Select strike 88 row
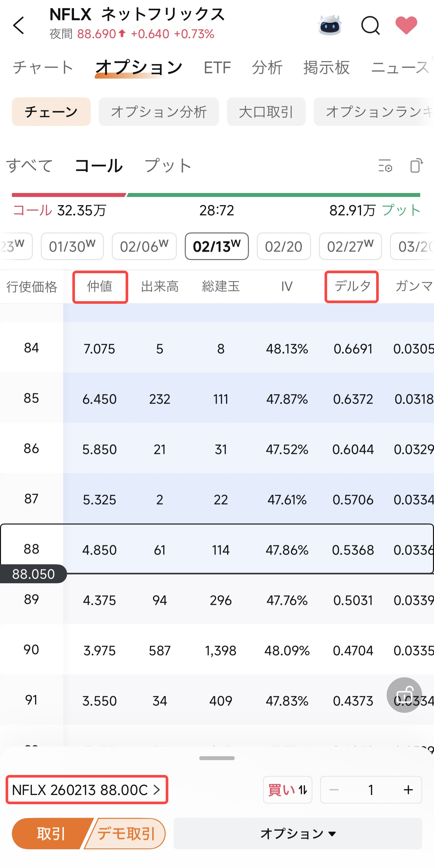This screenshot has height=868, width=434. pyautogui.click(x=217, y=549)
